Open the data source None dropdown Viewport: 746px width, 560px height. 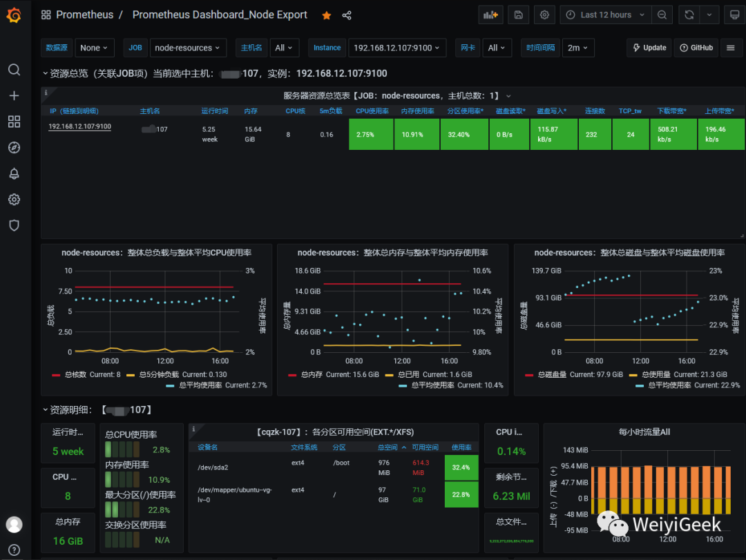point(94,48)
